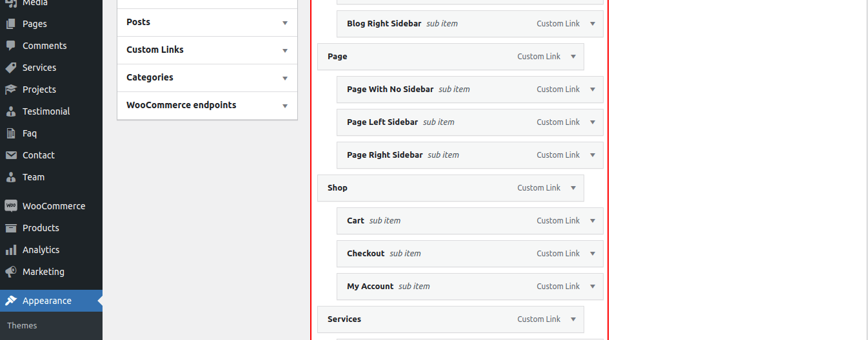This screenshot has height=340, width=868.
Task: Open the Appearance admin menu
Action: point(46,301)
